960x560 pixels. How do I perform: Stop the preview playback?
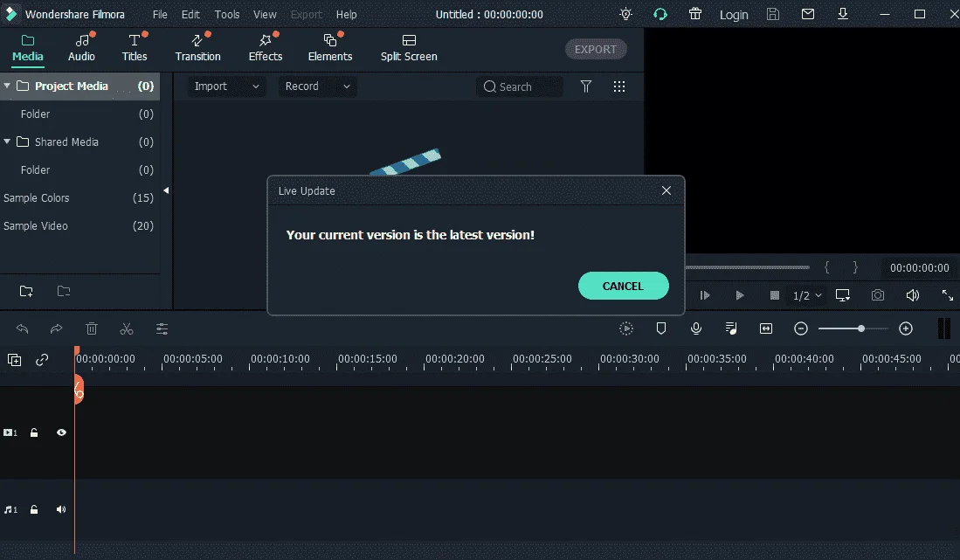[x=774, y=295]
